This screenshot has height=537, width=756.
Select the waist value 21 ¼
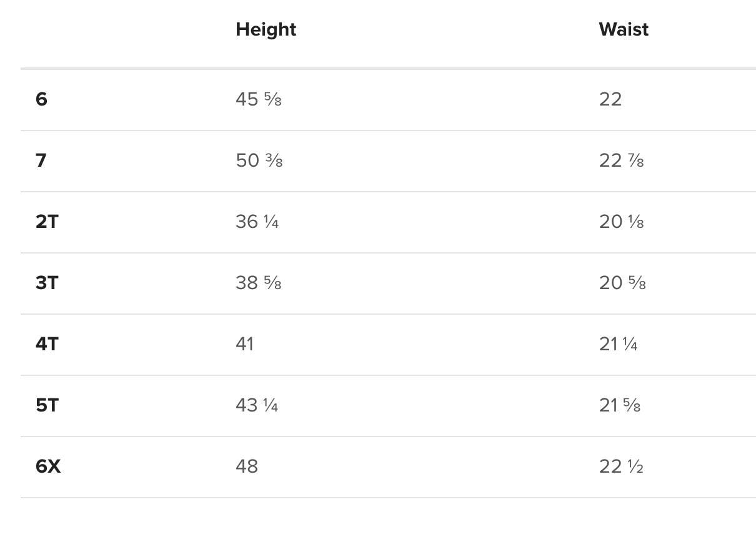tap(618, 344)
